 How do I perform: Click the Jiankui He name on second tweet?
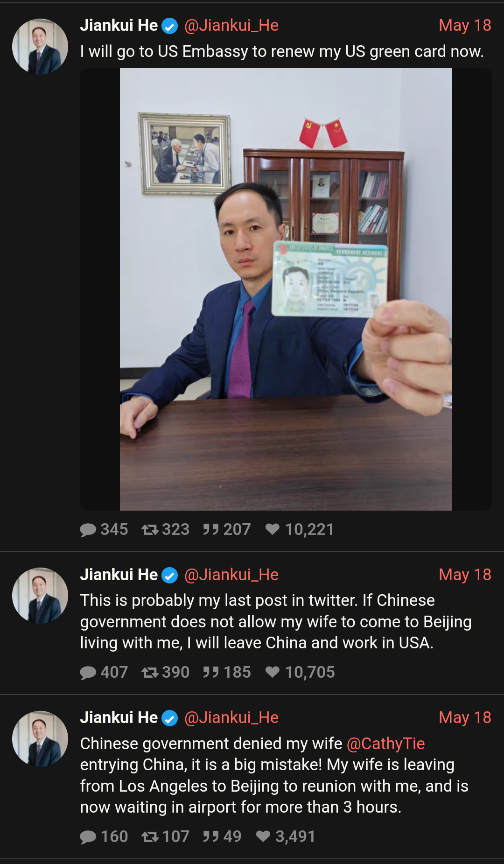pyautogui.click(x=119, y=575)
